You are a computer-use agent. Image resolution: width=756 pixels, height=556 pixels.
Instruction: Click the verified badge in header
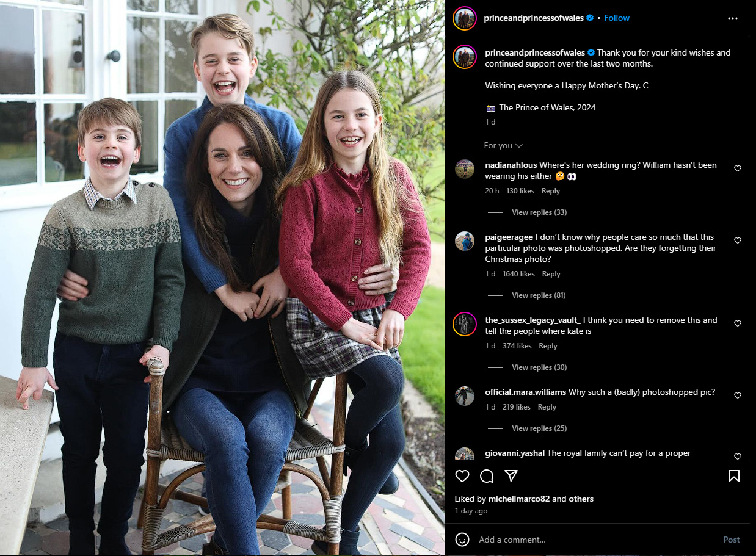tap(590, 18)
